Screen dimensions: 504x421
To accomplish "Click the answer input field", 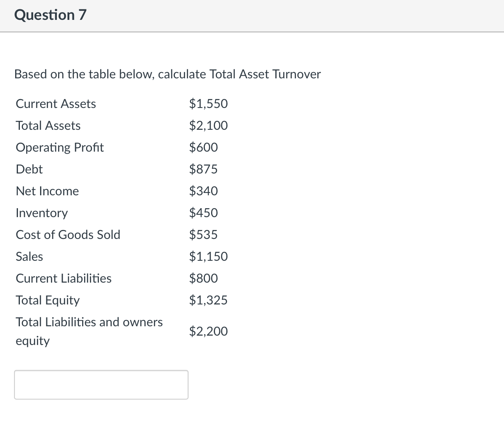I will (x=101, y=385).
